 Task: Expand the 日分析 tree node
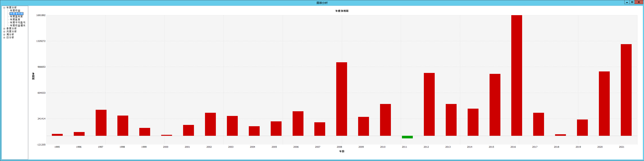(x=4, y=38)
